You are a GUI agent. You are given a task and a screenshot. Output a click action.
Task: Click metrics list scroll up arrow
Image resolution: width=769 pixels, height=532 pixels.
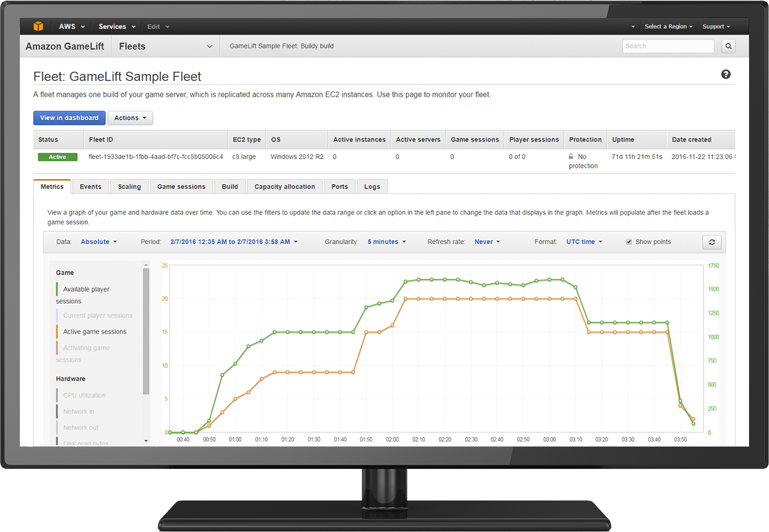tap(146, 265)
